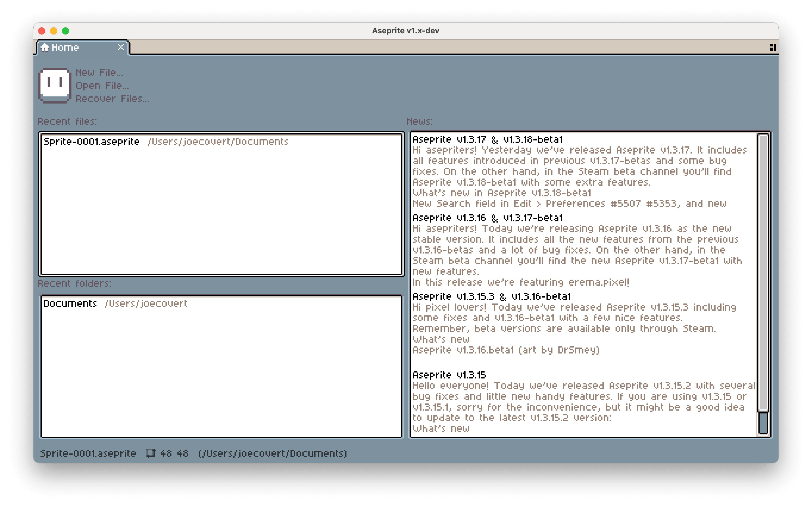Click the news scrollbar track below the thumb
Image resolution: width=812 pixels, height=507 pixels.
(x=763, y=423)
